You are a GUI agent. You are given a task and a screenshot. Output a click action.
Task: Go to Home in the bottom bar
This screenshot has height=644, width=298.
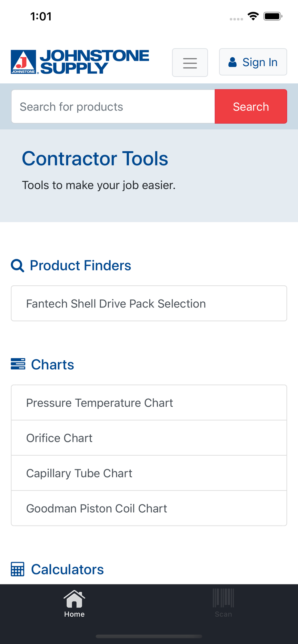(x=74, y=604)
